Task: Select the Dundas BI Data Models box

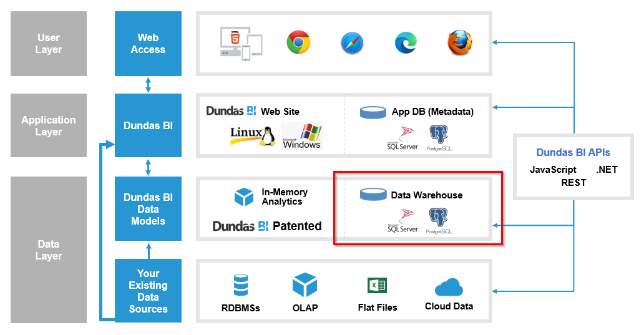Action: (148, 208)
